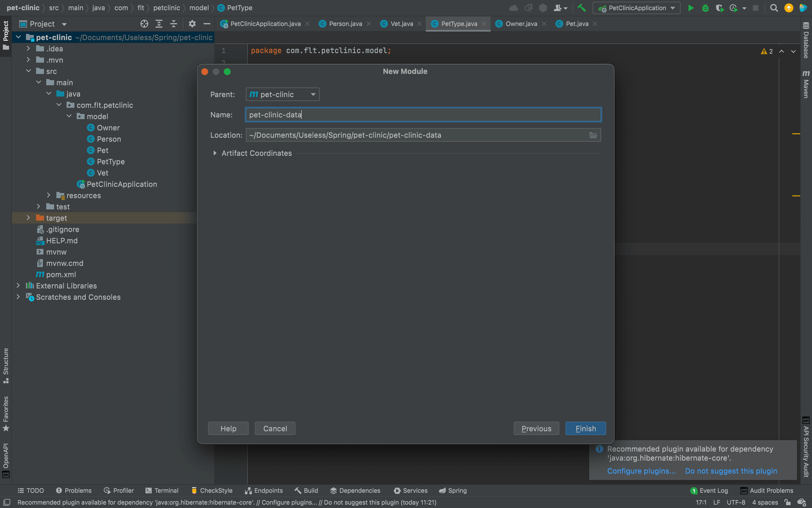The image size is (812, 508).
Task: Run PetClinicApplication with the green play icon
Action: (690, 8)
